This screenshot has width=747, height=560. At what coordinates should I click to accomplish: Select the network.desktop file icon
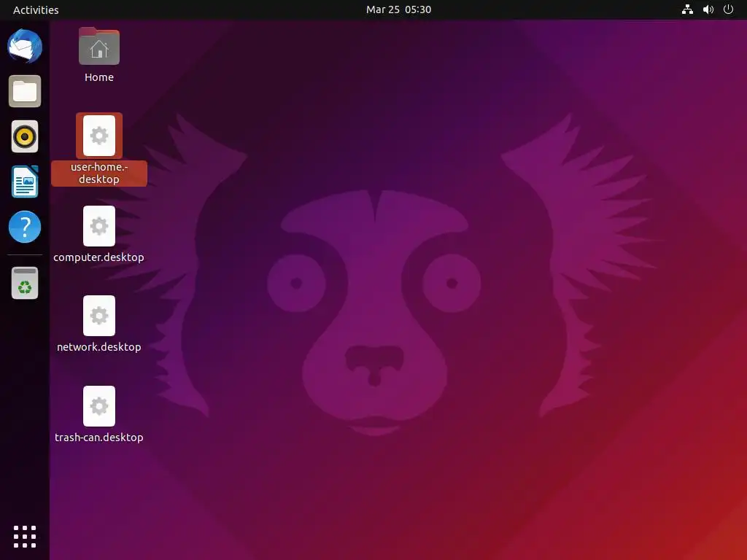[x=99, y=316]
